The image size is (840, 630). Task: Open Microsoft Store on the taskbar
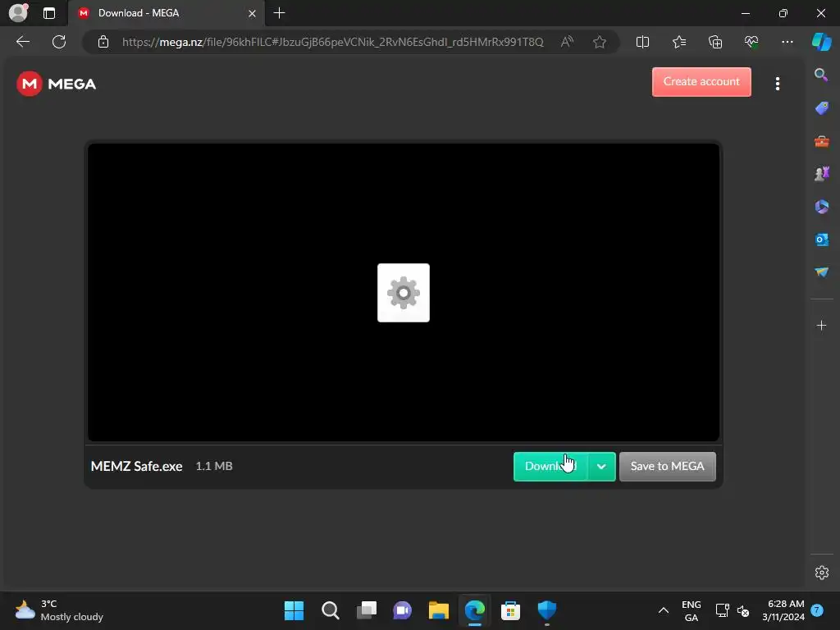coord(510,610)
